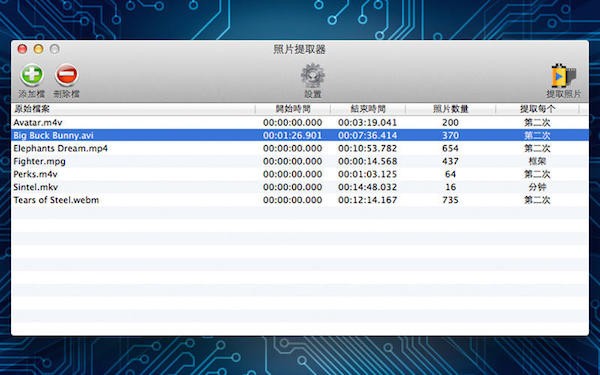Sort by the 開始時間 column header
Screen dimensions: 600x375
293,109
